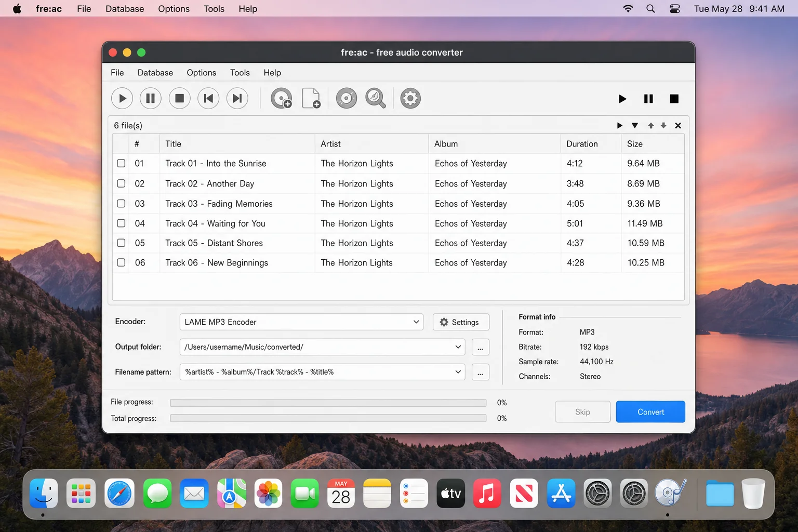Sort joblist by Size column header
The height and width of the screenshot is (532, 798).
653,144
